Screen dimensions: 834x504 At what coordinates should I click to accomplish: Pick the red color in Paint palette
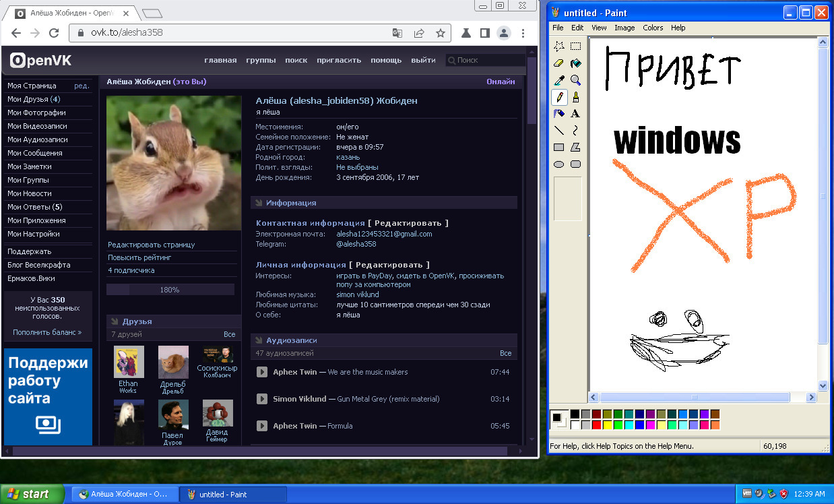(596, 424)
